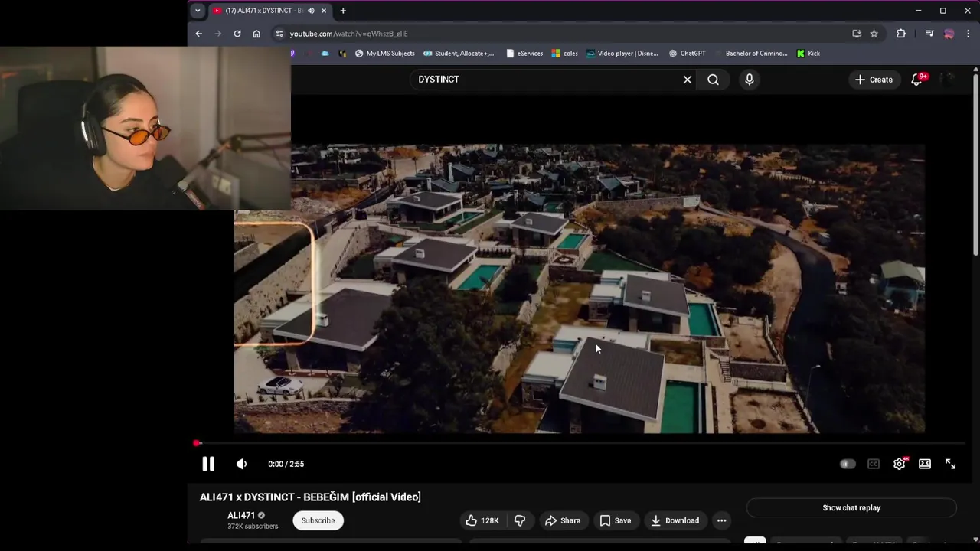Open more actions three-dot menu
Screen dimensions: 980x551
pos(721,520)
